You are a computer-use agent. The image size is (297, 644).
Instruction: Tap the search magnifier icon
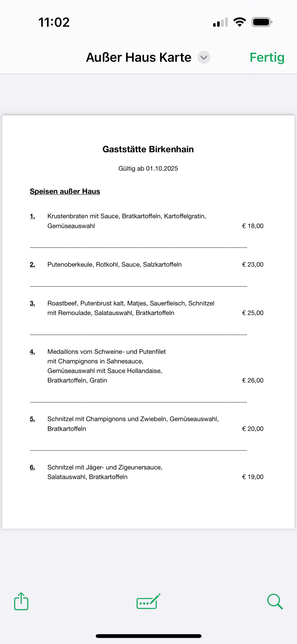point(275,601)
